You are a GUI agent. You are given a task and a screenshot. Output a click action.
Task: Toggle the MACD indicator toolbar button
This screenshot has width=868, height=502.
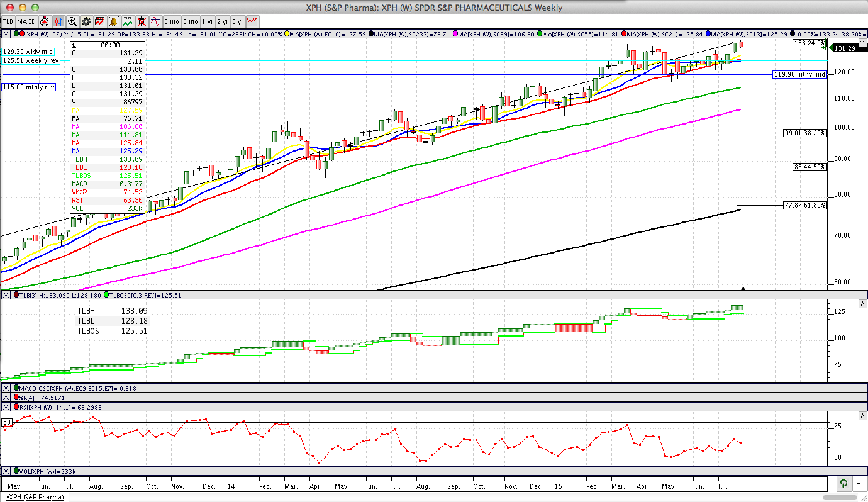tap(26, 21)
